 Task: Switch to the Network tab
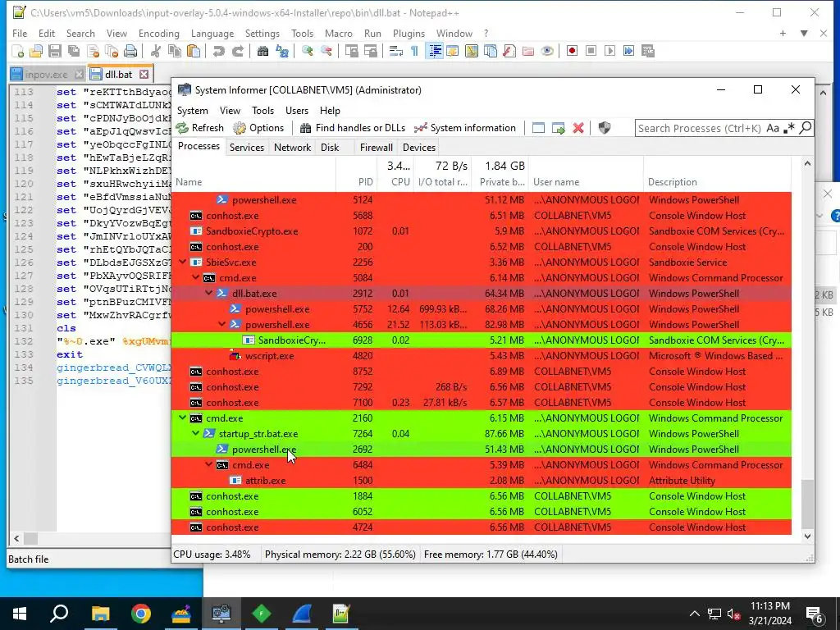(x=293, y=148)
